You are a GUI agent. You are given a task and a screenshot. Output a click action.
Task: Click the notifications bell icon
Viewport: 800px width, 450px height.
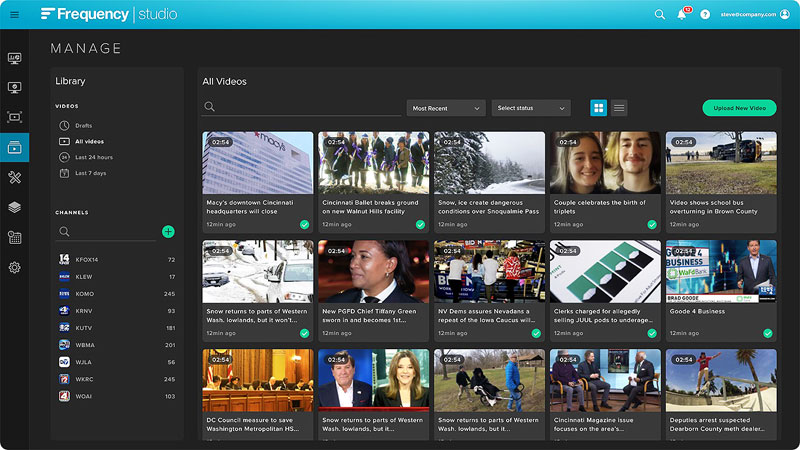682,15
